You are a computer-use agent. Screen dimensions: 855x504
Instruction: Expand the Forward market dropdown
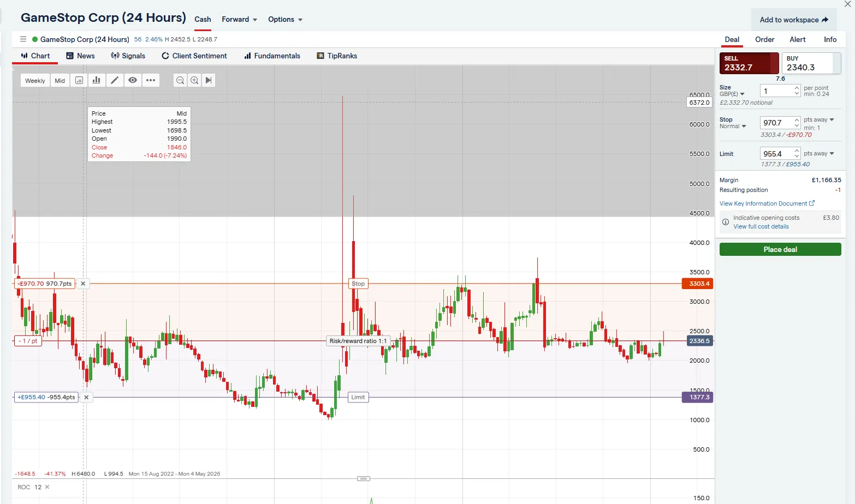(x=239, y=20)
